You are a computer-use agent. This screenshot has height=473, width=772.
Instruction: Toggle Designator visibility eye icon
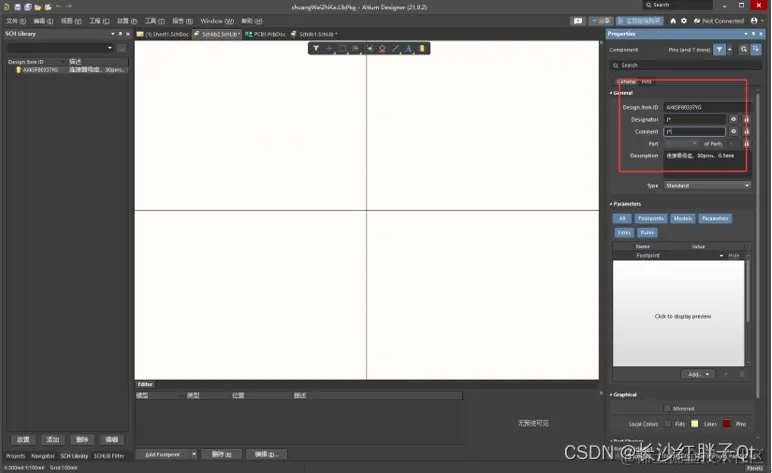[x=733, y=119]
